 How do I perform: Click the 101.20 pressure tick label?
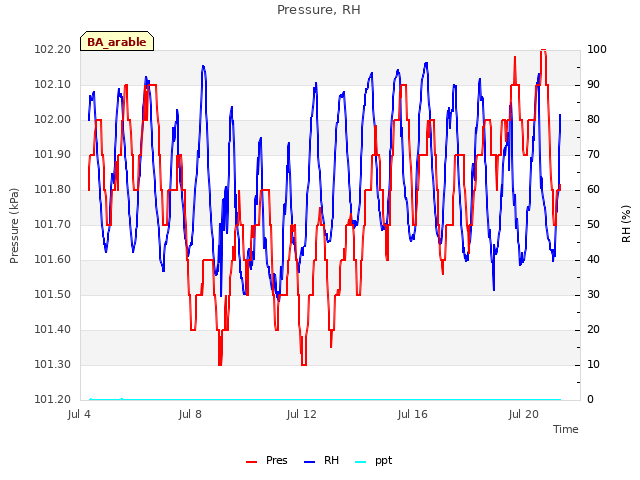(x=52, y=400)
